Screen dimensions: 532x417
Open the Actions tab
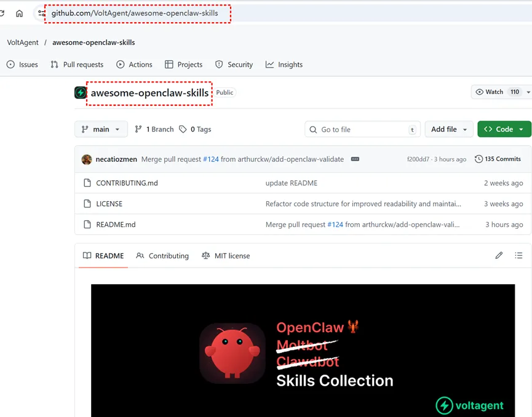(x=134, y=65)
